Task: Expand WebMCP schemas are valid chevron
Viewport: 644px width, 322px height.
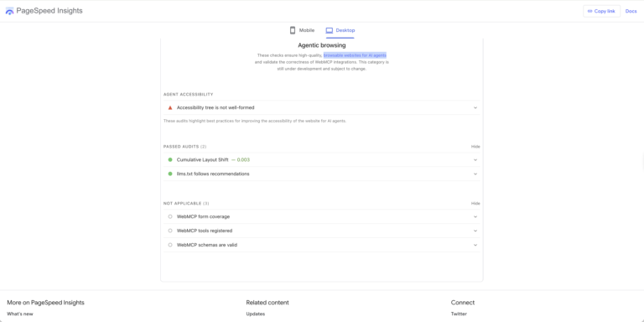Action: click(x=475, y=245)
